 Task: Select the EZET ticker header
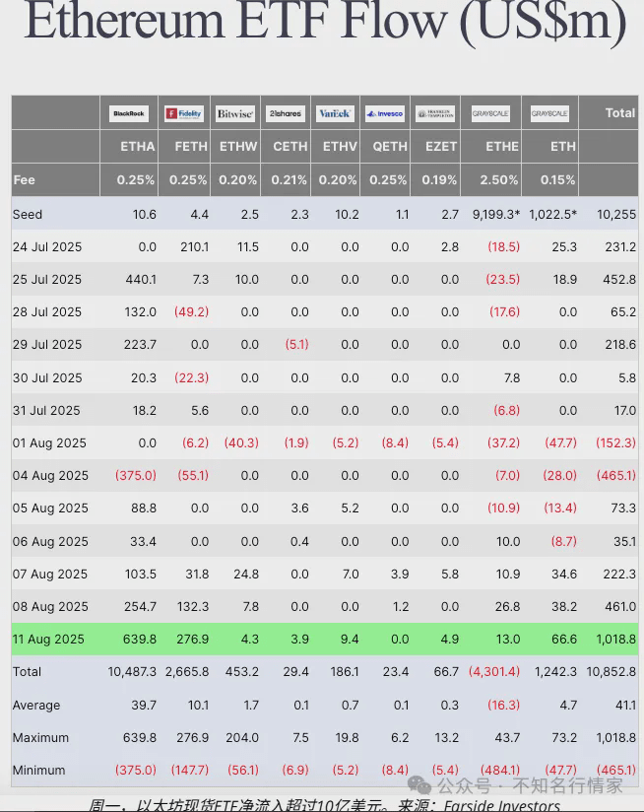[x=441, y=147]
